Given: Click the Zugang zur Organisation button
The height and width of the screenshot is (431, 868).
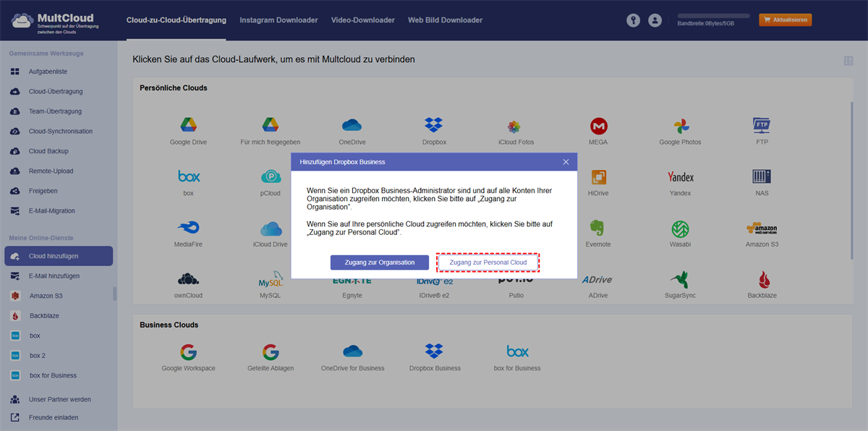Looking at the screenshot, I should point(380,263).
